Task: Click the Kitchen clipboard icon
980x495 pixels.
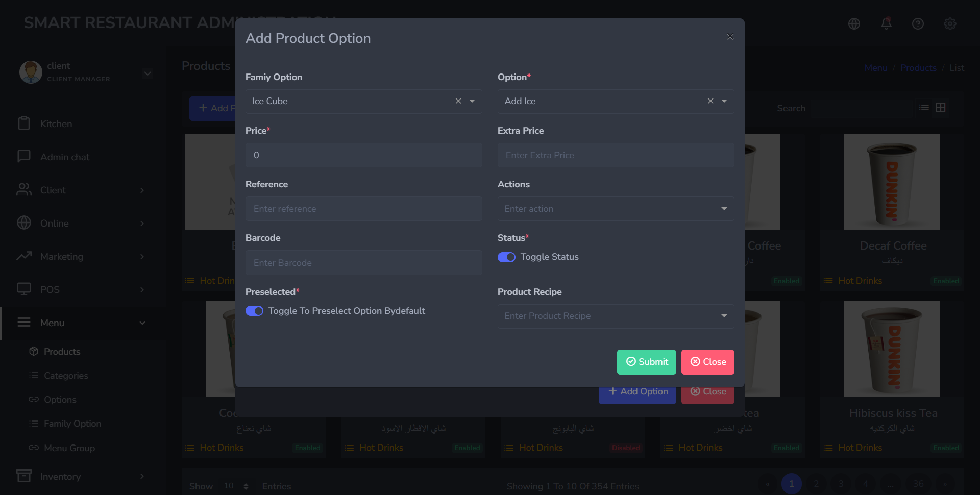Action: point(24,123)
